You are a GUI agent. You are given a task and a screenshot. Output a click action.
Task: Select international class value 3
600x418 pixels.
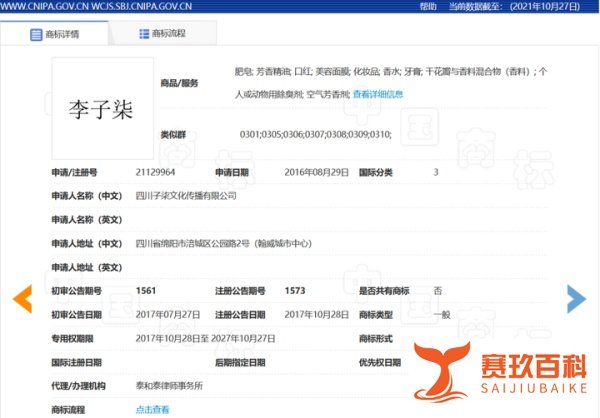pyautogui.click(x=436, y=172)
